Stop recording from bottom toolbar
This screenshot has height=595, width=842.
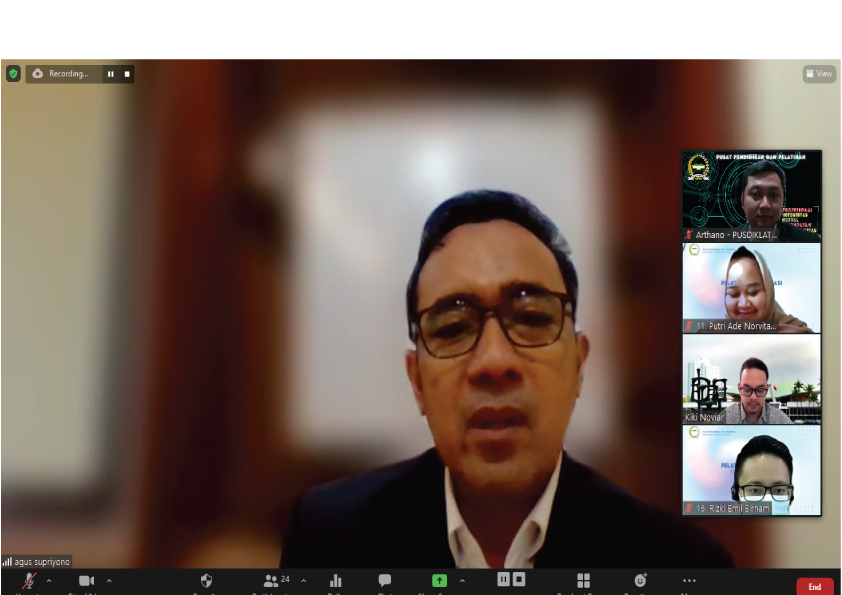coord(519,579)
